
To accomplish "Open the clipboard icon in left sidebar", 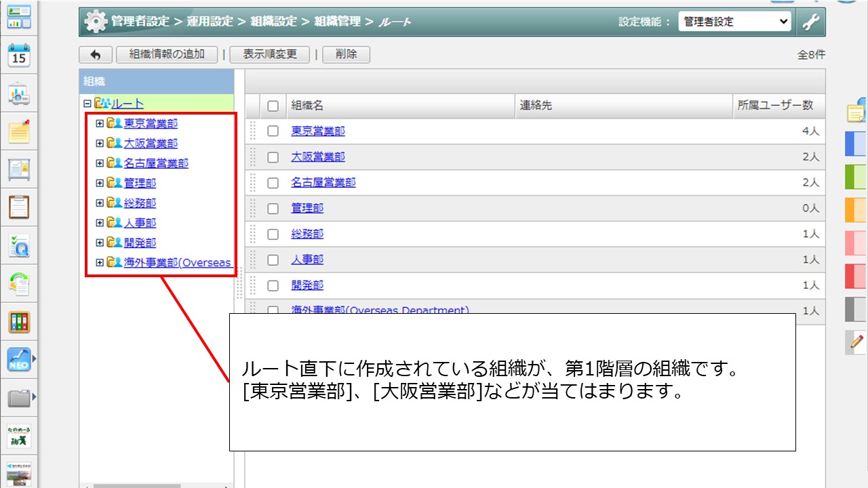I will tap(19, 207).
